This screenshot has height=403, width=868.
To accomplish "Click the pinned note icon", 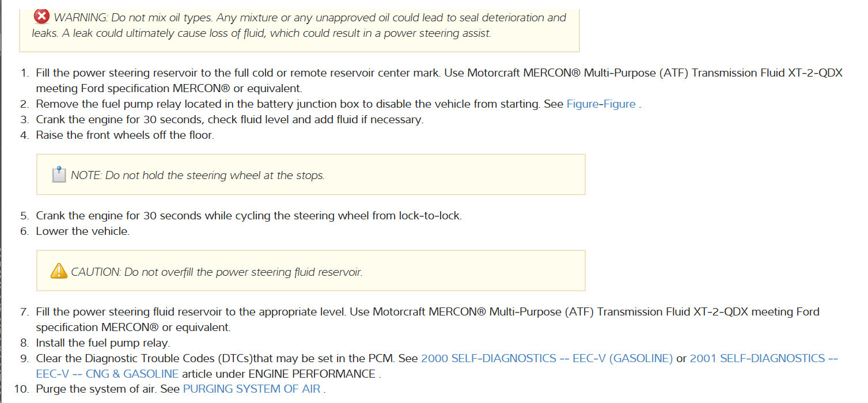I will coord(59,175).
